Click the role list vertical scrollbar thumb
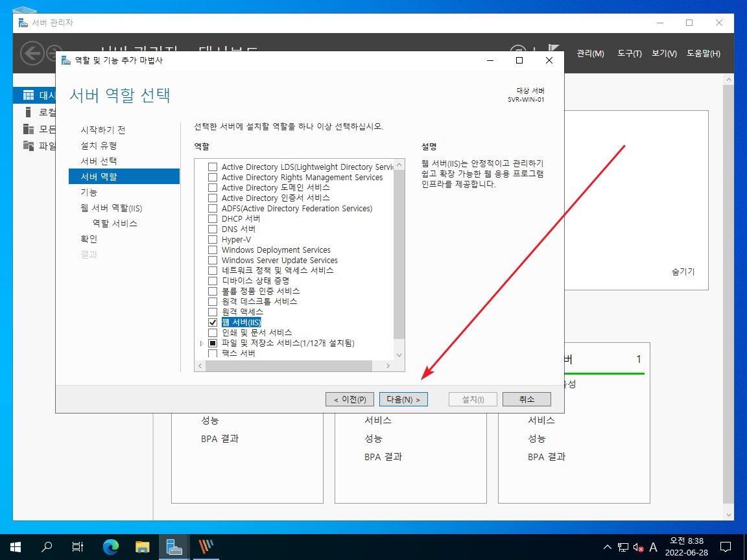 399,254
